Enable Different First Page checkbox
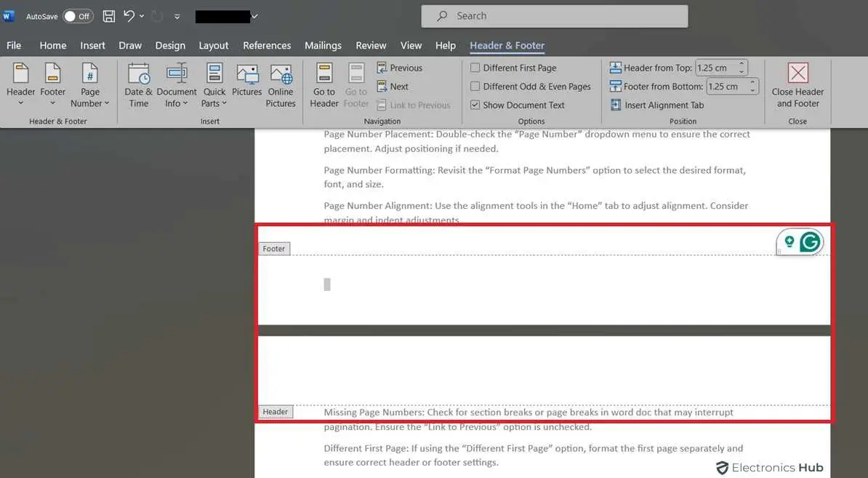 click(475, 68)
